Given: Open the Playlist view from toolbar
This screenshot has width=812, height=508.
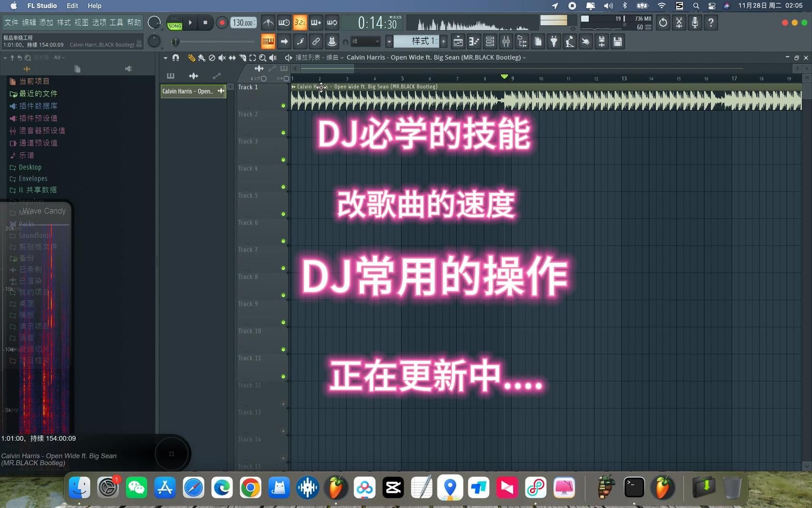Looking at the screenshot, I should [x=458, y=41].
